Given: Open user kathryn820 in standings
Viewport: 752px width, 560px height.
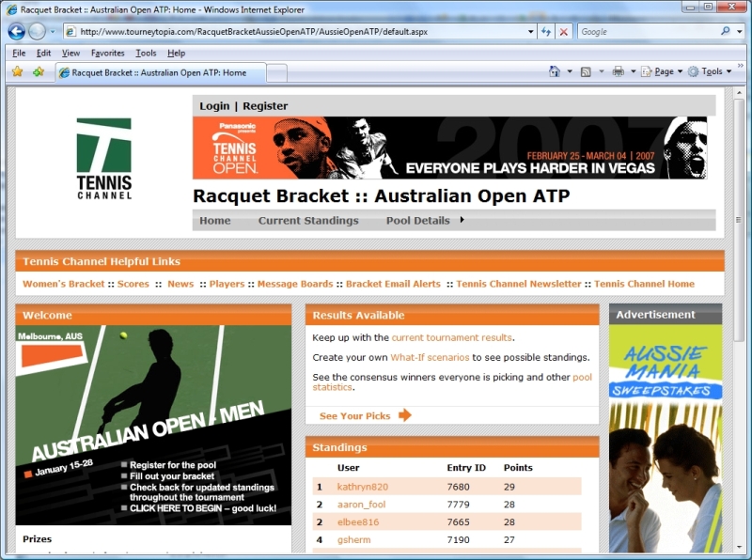Looking at the screenshot, I should coord(363,487).
